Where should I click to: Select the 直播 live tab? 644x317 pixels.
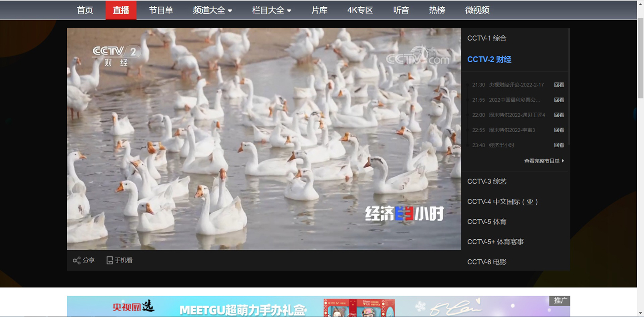point(121,10)
